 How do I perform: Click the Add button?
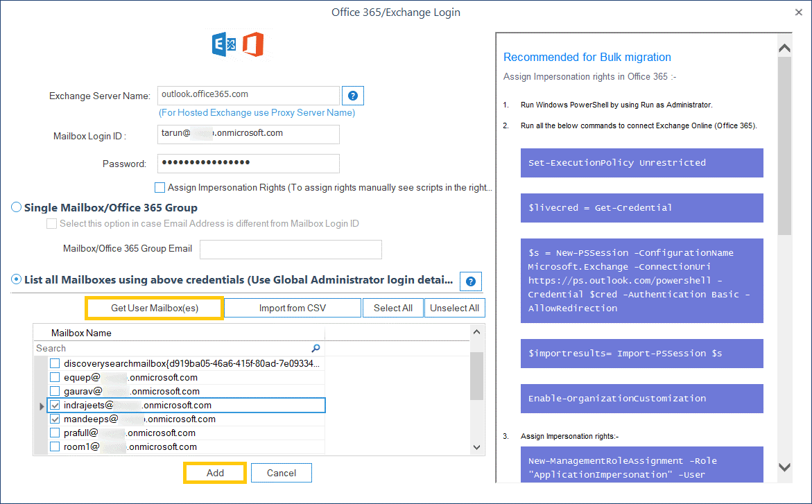tap(215, 473)
